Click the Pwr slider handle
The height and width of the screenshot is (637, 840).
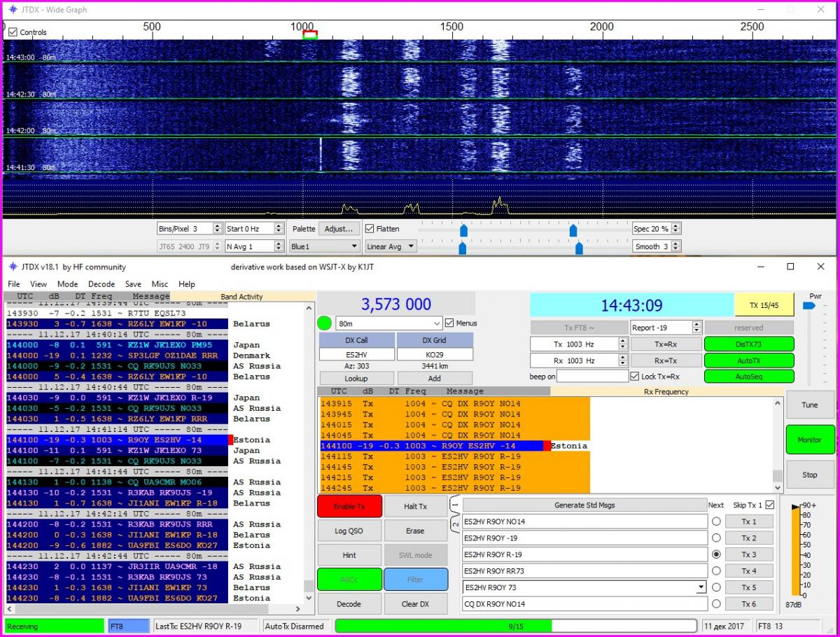809,306
